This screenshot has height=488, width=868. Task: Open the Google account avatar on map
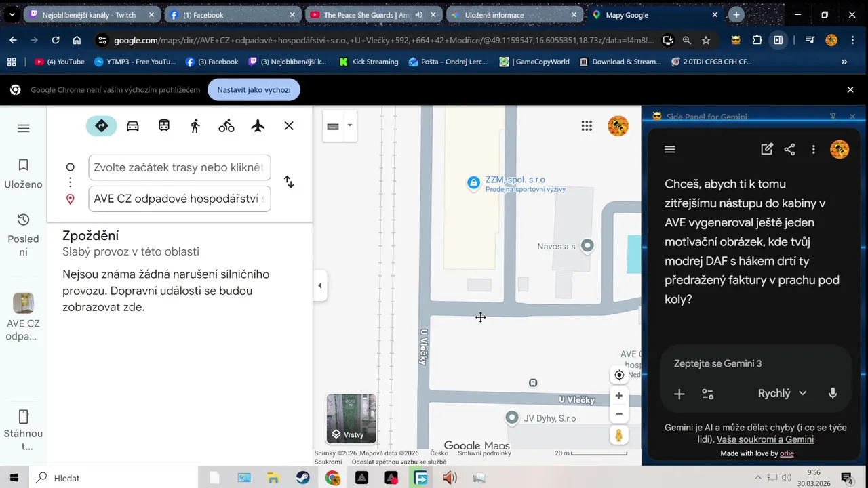coord(618,126)
